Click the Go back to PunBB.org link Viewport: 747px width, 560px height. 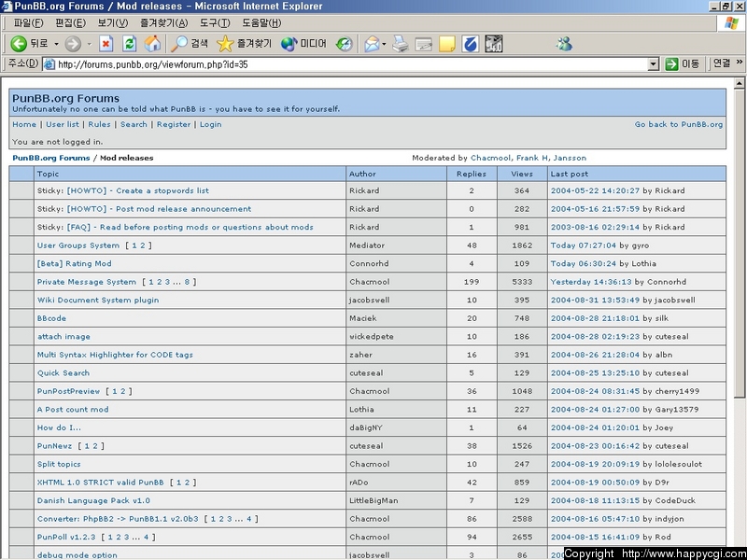(679, 124)
